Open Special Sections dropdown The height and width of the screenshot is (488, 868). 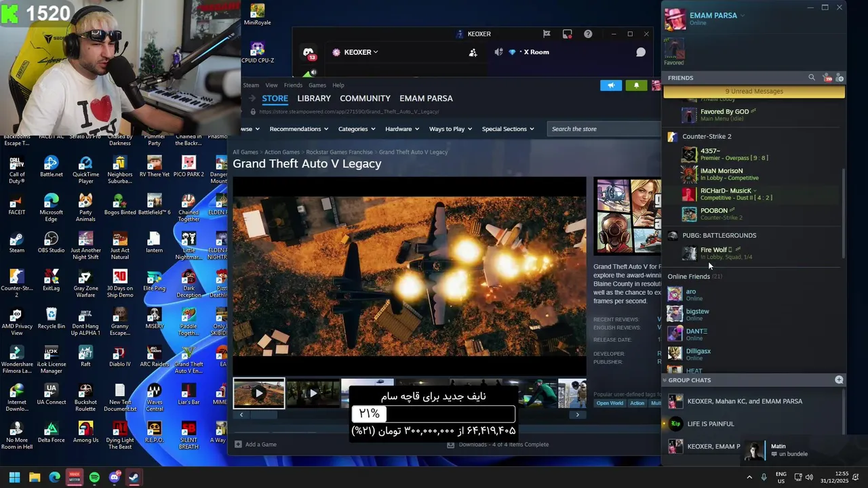click(508, 129)
